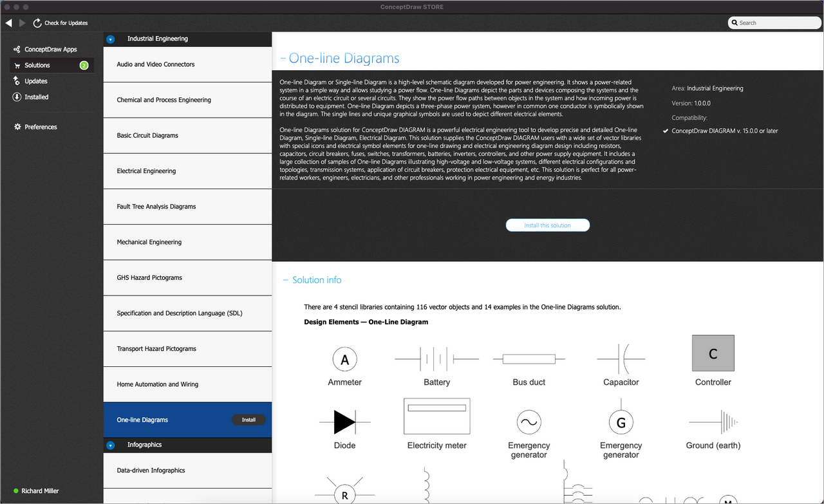Viewport: 824px width, 504px height.
Task: Click the Area: Industrial Engineering text
Action: pyautogui.click(x=707, y=88)
